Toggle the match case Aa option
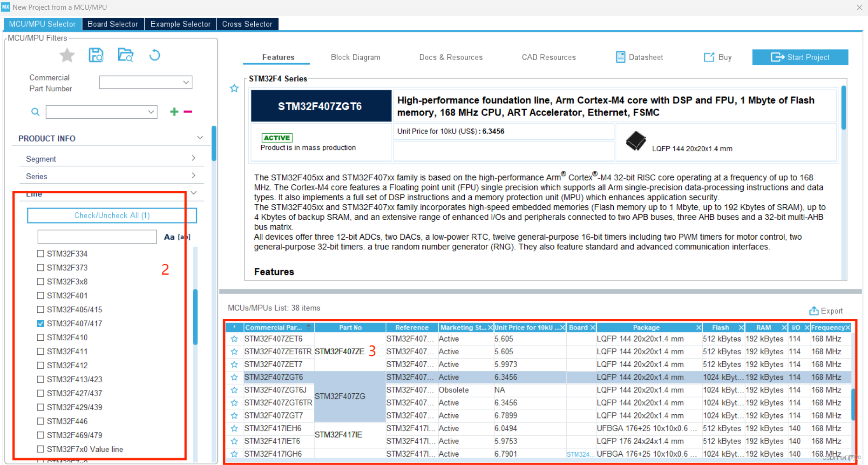 tap(169, 237)
